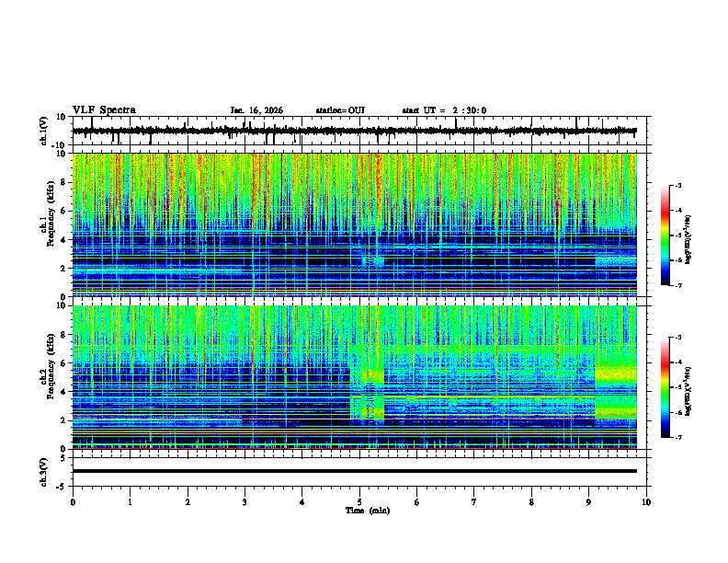Image resolution: width=728 pixels, height=563 pixels.
Task: Click the ch.1 spectrogram color scale bar
Action: point(665,236)
